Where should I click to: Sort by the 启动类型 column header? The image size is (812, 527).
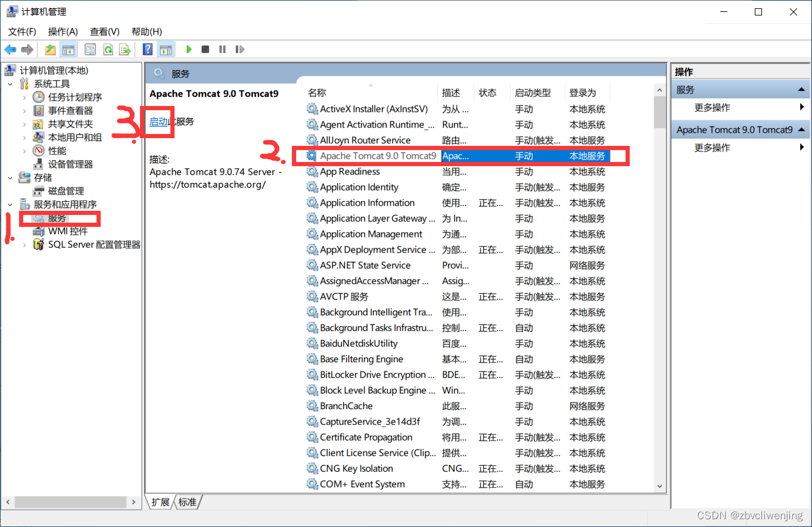(x=537, y=93)
